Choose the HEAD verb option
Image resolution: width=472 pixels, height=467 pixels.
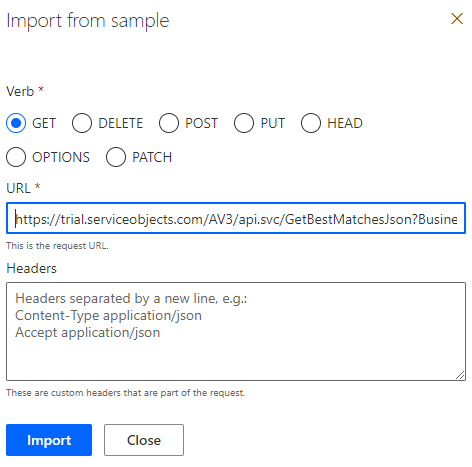[311, 123]
